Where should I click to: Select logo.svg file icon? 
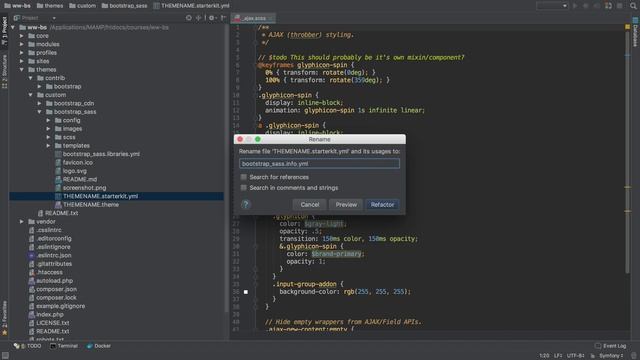58,171
